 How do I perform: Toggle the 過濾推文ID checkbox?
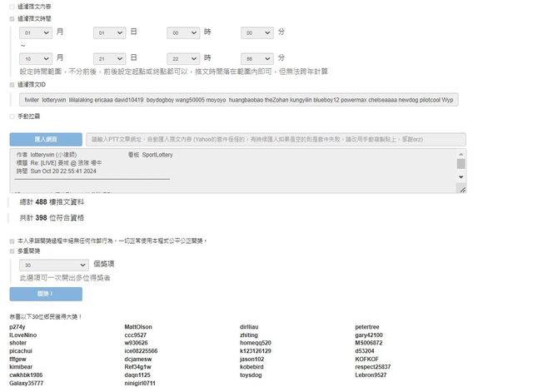[x=12, y=84]
